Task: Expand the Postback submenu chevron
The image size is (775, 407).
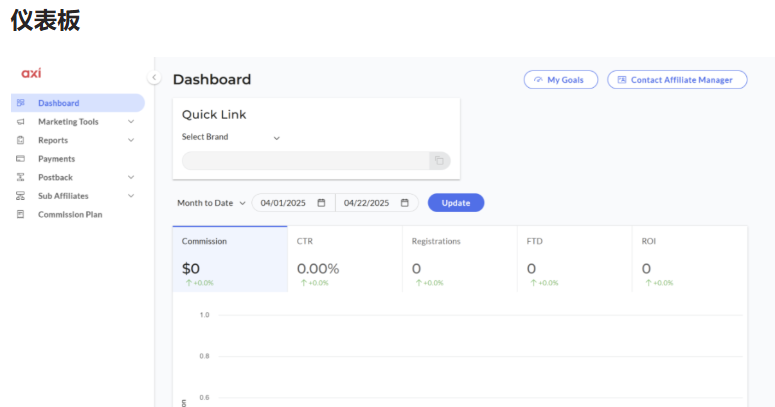Action: click(x=131, y=177)
